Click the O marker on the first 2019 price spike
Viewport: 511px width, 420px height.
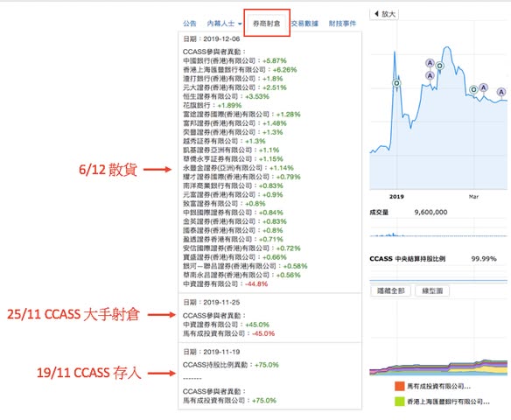[x=396, y=83]
